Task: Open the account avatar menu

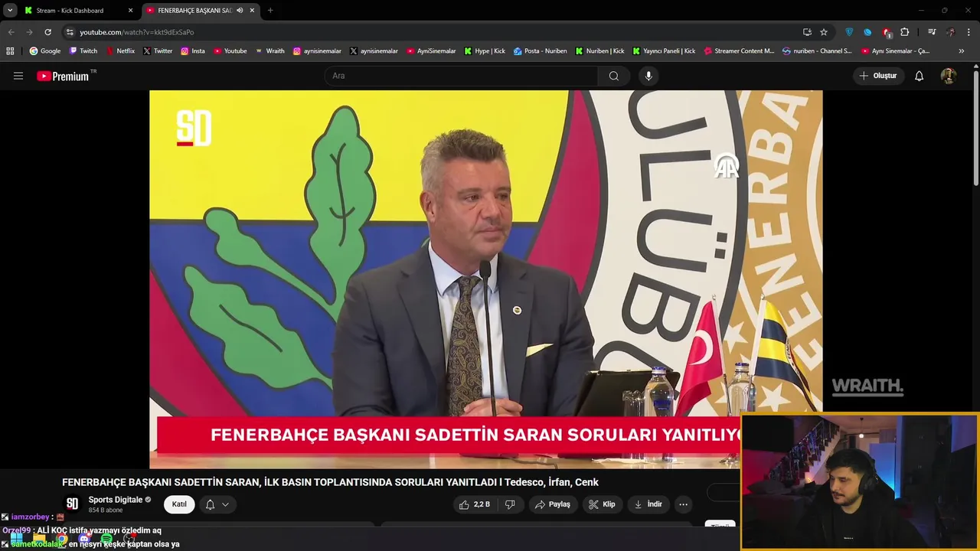Action: point(949,76)
